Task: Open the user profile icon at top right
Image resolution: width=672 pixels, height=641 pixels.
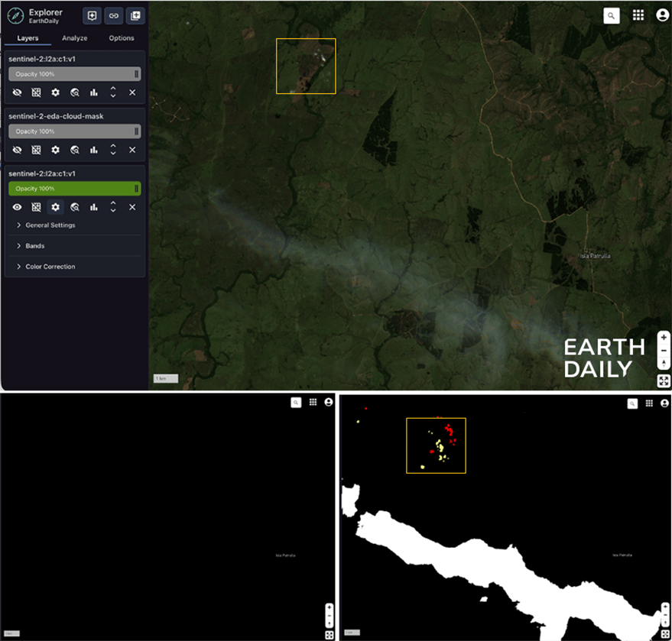Action: tap(661, 14)
